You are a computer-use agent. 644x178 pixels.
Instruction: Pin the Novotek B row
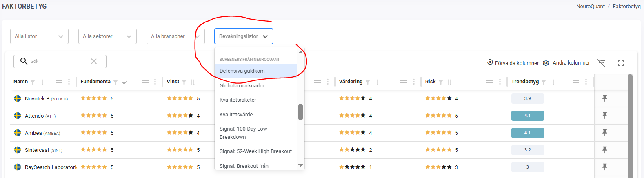click(605, 98)
